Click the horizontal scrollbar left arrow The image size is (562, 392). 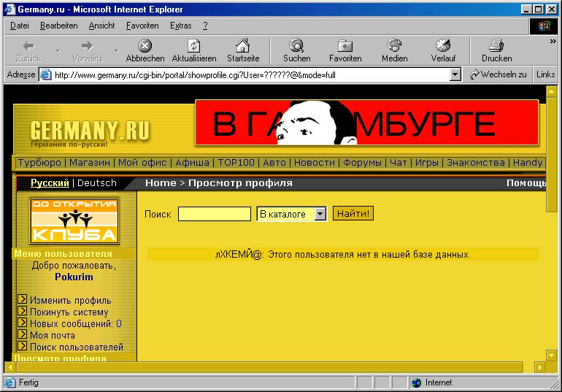(x=9, y=367)
